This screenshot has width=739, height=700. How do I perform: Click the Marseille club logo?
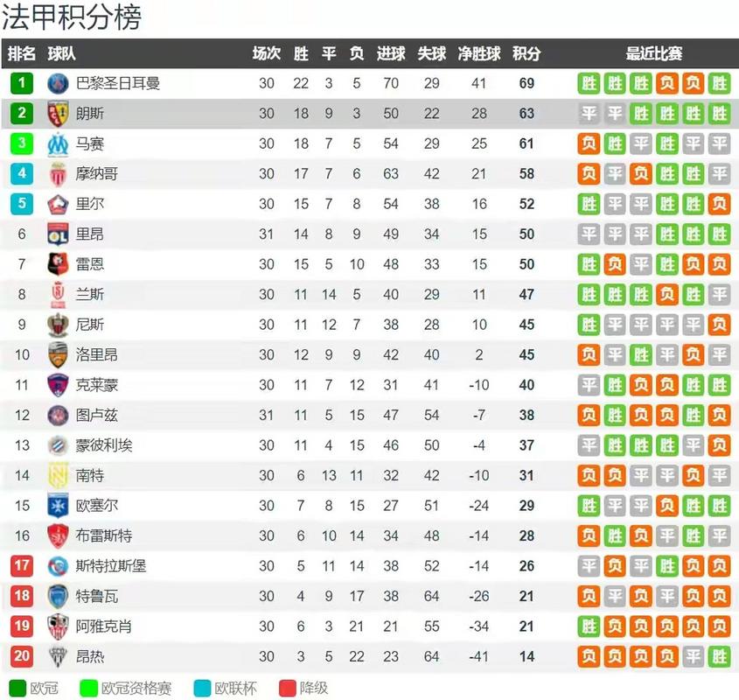(x=58, y=143)
